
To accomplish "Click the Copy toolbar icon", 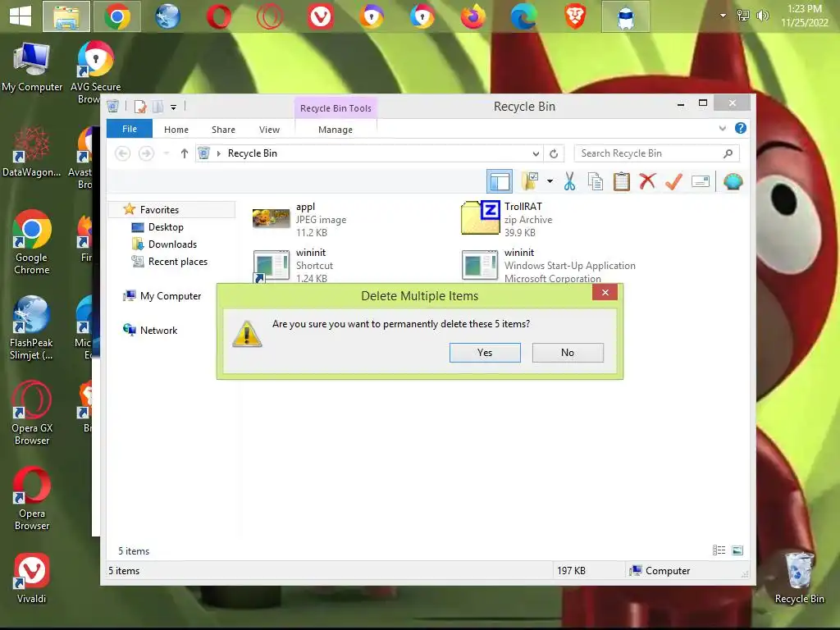I will click(x=596, y=181).
